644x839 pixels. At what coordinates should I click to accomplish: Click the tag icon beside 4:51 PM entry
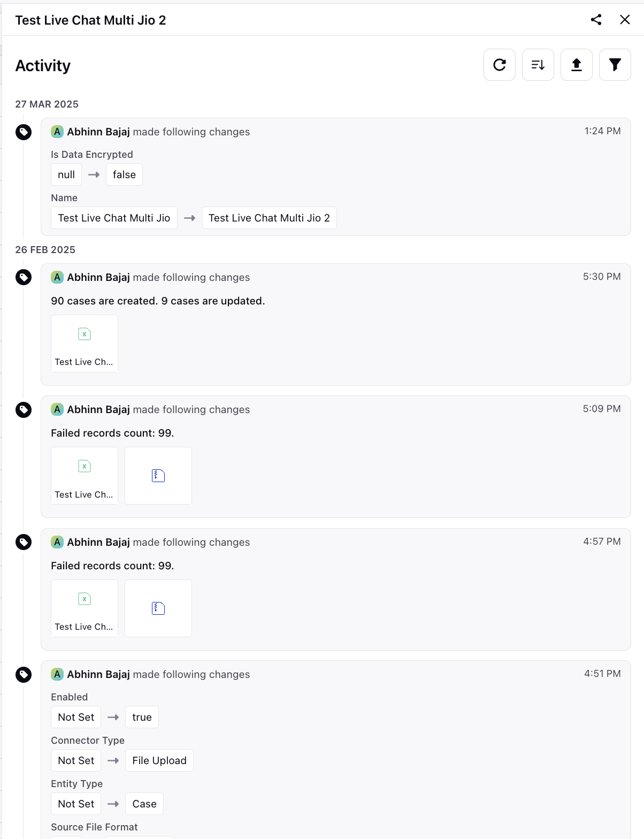coord(24,674)
